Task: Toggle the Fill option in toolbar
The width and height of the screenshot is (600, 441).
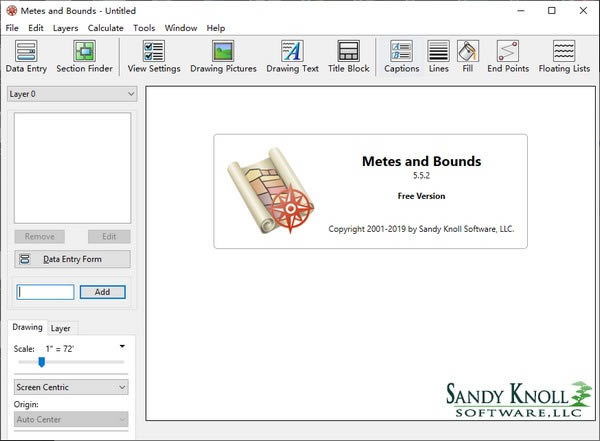Action: [467, 57]
